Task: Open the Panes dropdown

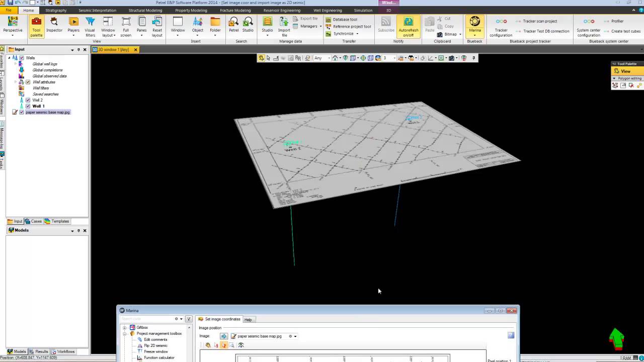Action: click(142, 27)
